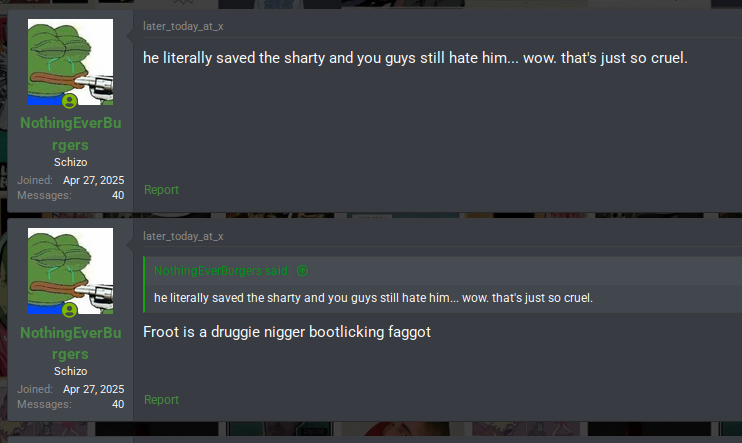The image size is (742, 443).
Task: Click the first post's later_today_at_x timestamp
Action: [x=183, y=26]
